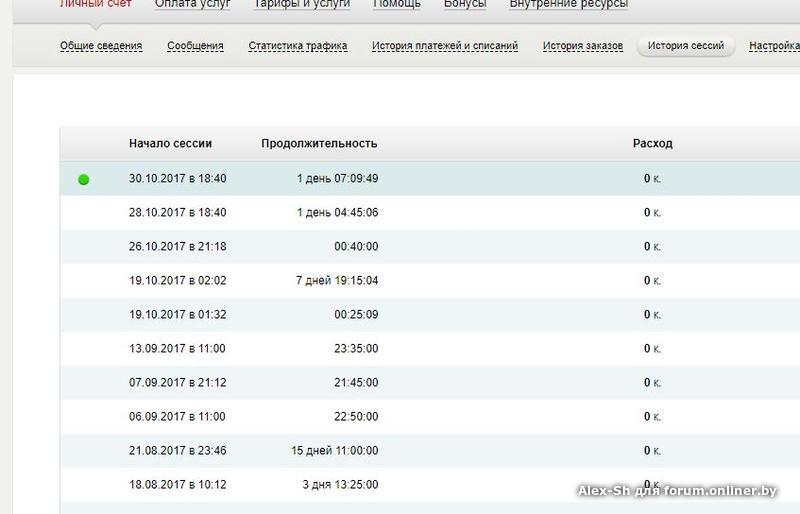Open the Сообщения tab
Image resolution: width=800 pixels, height=514 pixels.
[195, 46]
